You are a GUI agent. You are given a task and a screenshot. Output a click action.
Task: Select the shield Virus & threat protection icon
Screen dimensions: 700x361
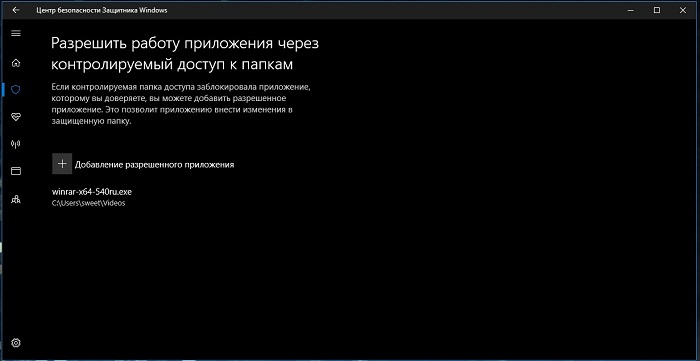coord(16,90)
